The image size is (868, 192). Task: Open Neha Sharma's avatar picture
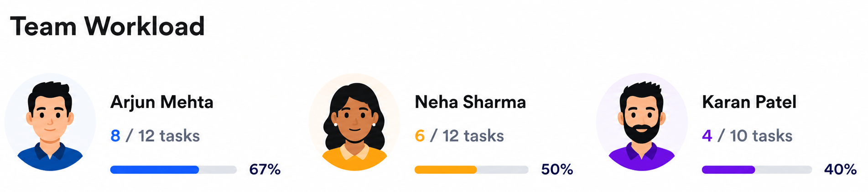pos(354,122)
